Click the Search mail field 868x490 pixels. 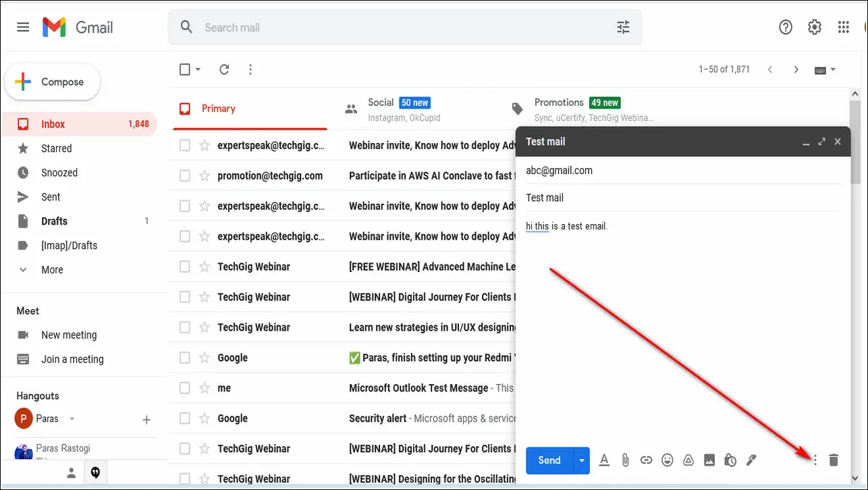[405, 27]
